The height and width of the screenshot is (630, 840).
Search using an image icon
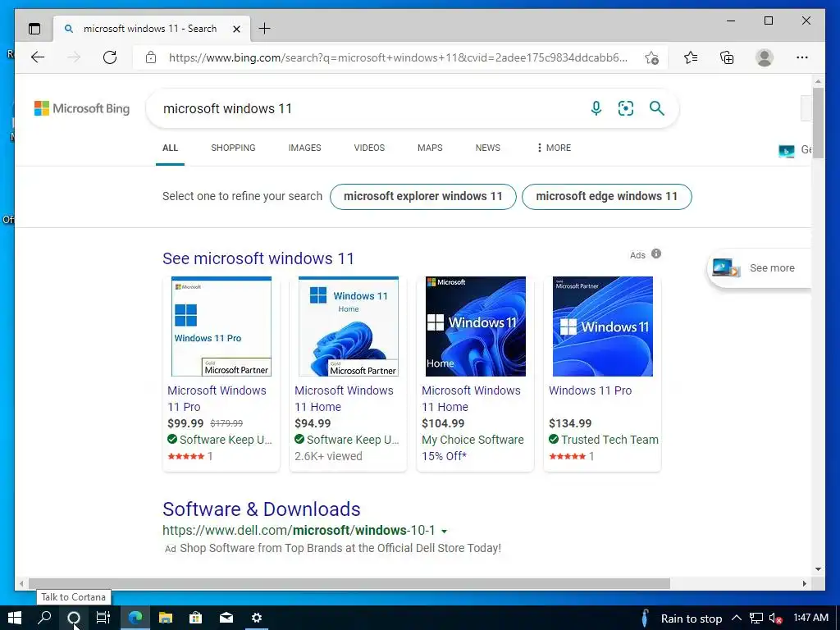[626, 109]
